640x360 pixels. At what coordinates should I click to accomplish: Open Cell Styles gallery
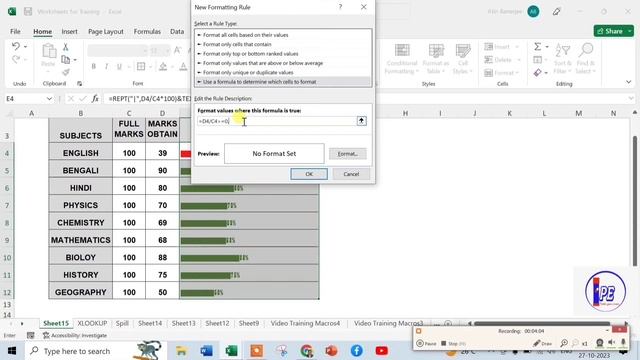462,59
